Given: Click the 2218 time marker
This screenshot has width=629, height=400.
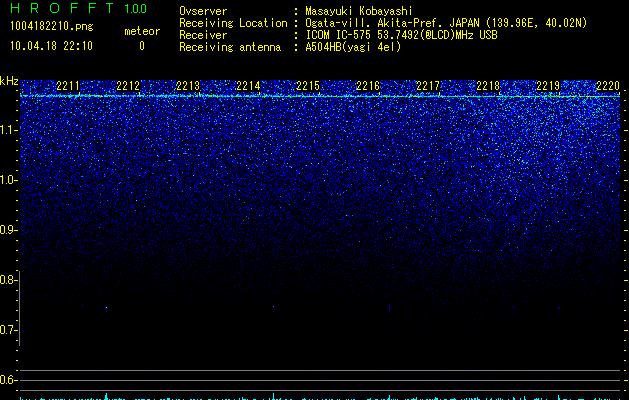Looking at the screenshot, I should (x=488, y=86).
